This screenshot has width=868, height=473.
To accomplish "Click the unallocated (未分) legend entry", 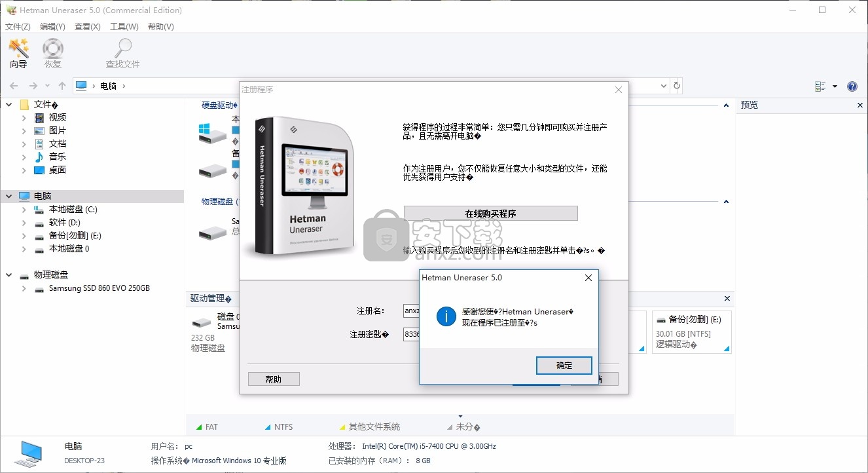I will click(x=463, y=427).
